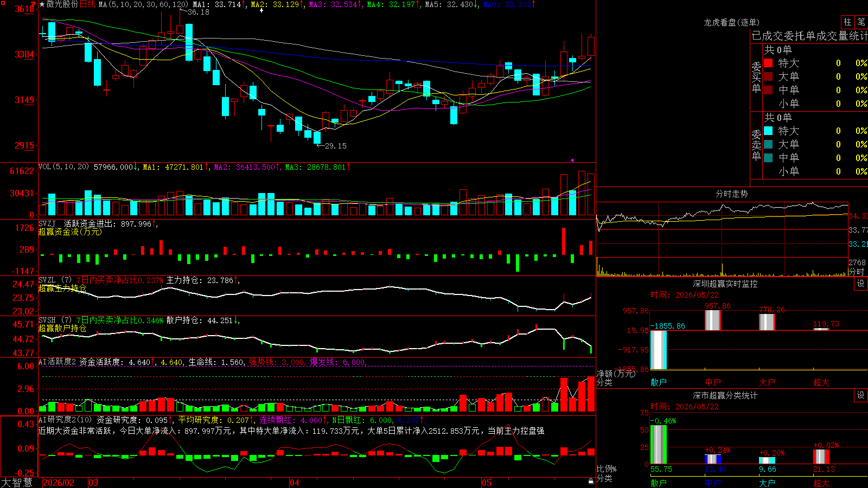Click the 大户 label in 深圳超赢实时监控

click(767, 382)
